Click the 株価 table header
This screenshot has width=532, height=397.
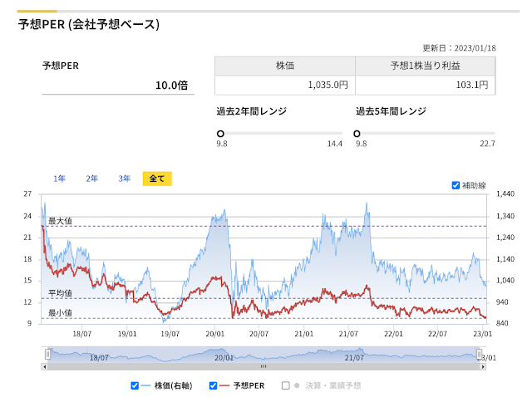pos(285,66)
